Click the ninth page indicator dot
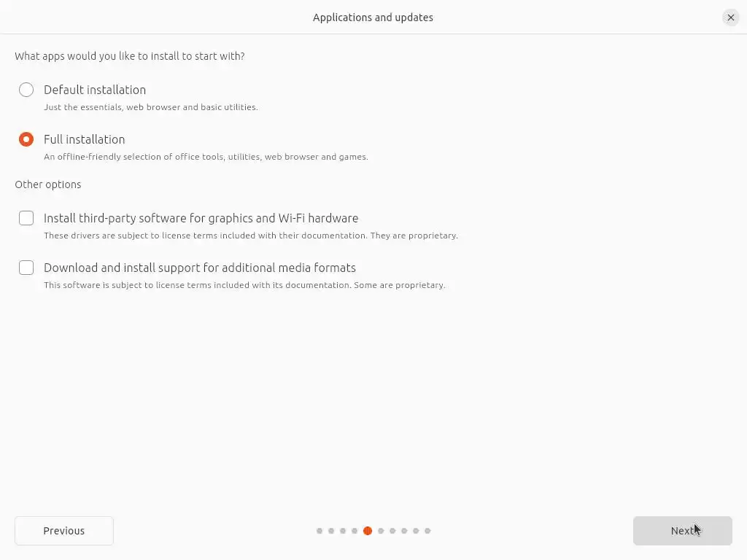 (x=416, y=531)
